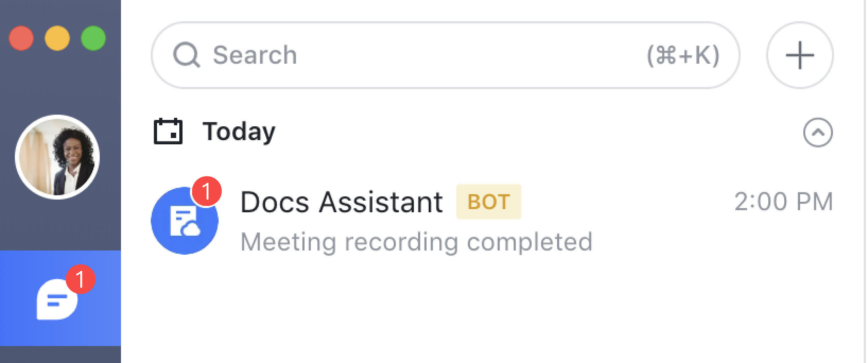Click the yellow BOT label badge

pos(488,202)
